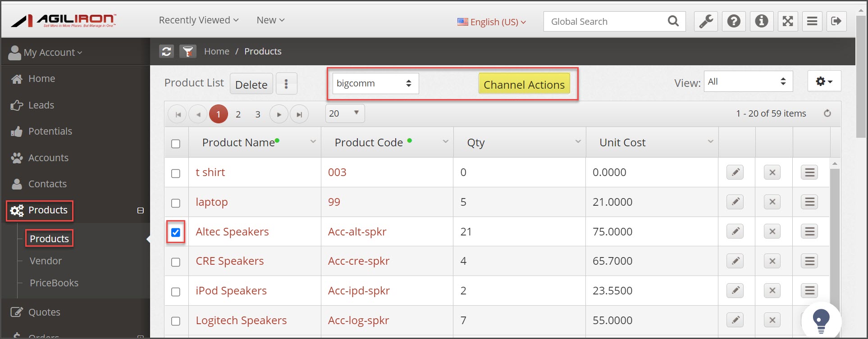Screen dimensions: 868x339
Task: Click the global search magnifier icon
Action: [x=673, y=21]
